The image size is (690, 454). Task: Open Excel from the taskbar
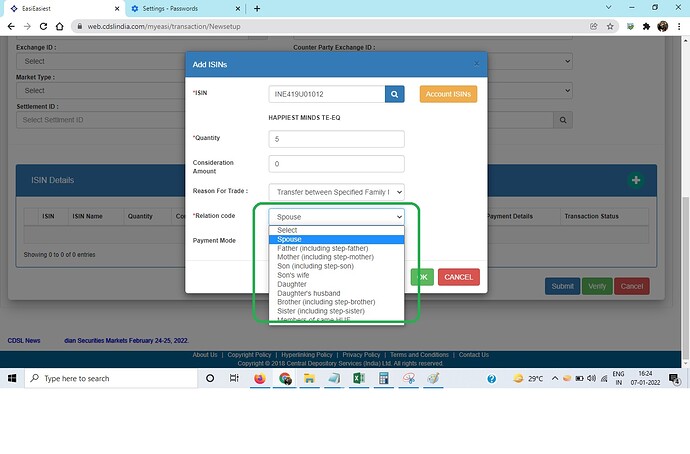[x=359, y=378]
